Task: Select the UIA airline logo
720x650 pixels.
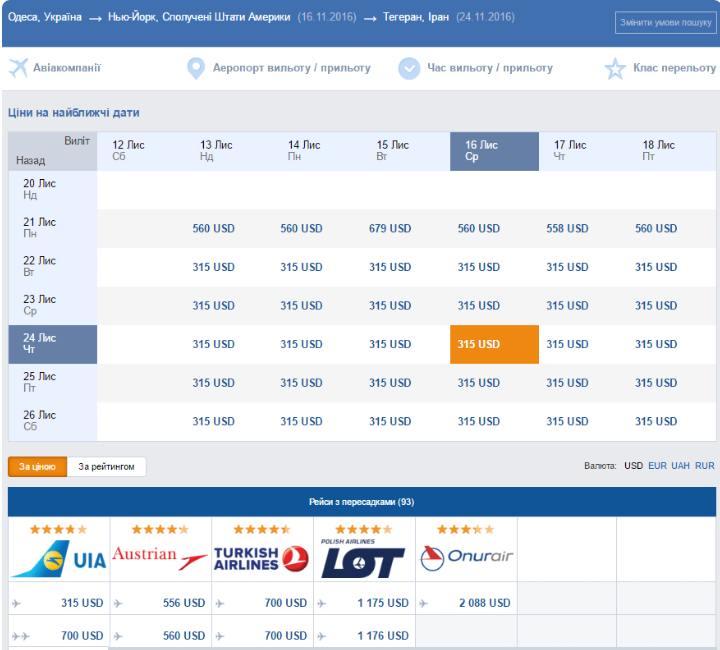Action: tap(58, 559)
